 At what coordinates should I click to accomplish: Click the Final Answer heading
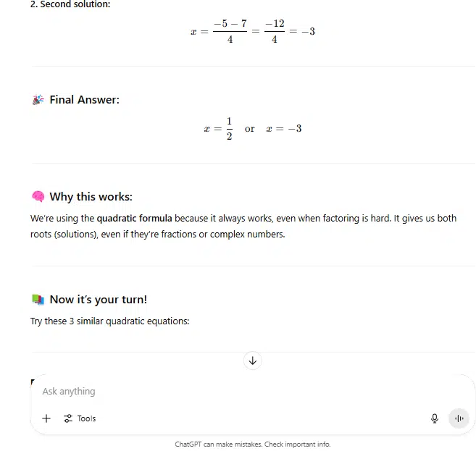(x=84, y=100)
